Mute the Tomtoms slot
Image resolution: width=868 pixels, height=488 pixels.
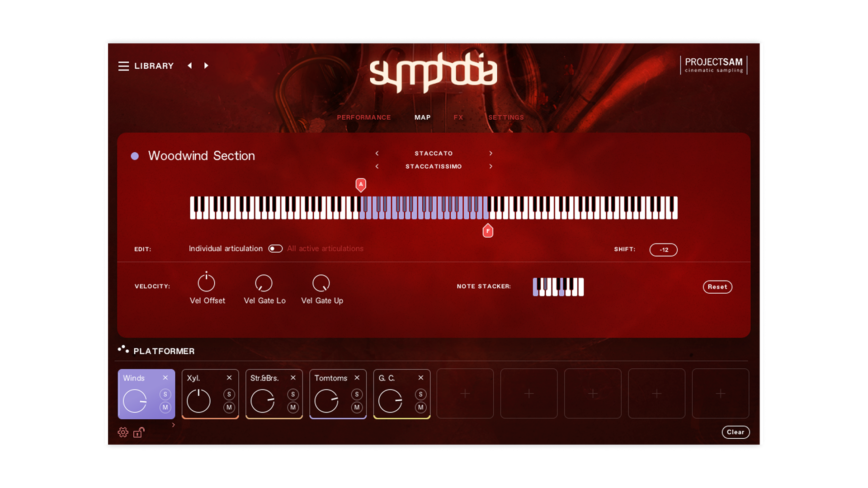tap(357, 408)
